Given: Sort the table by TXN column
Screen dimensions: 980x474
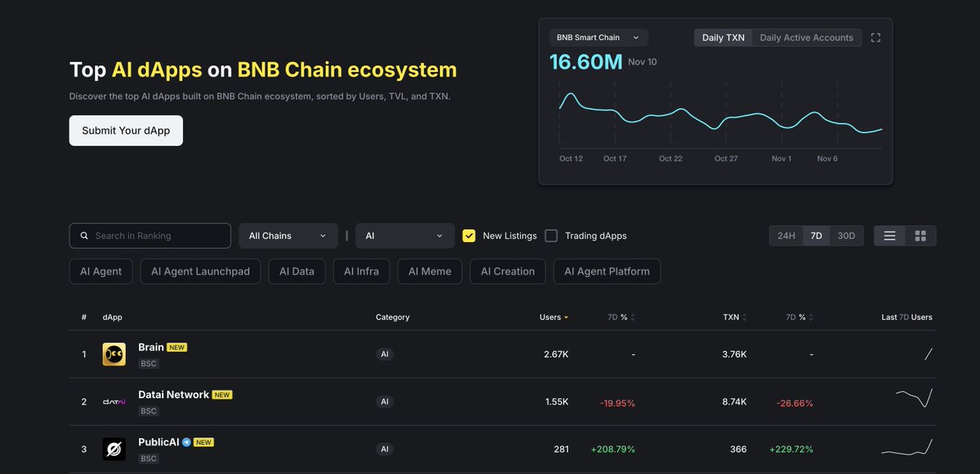Looking at the screenshot, I should click(x=731, y=317).
